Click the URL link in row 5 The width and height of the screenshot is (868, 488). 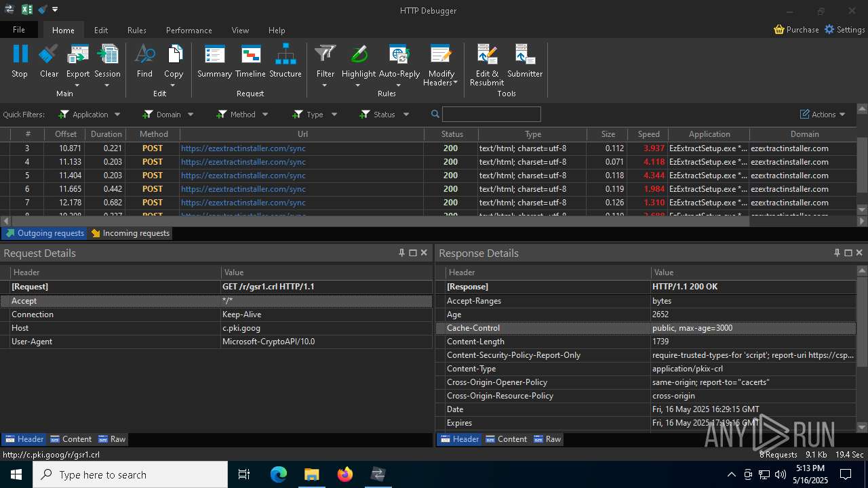[x=243, y=176]
